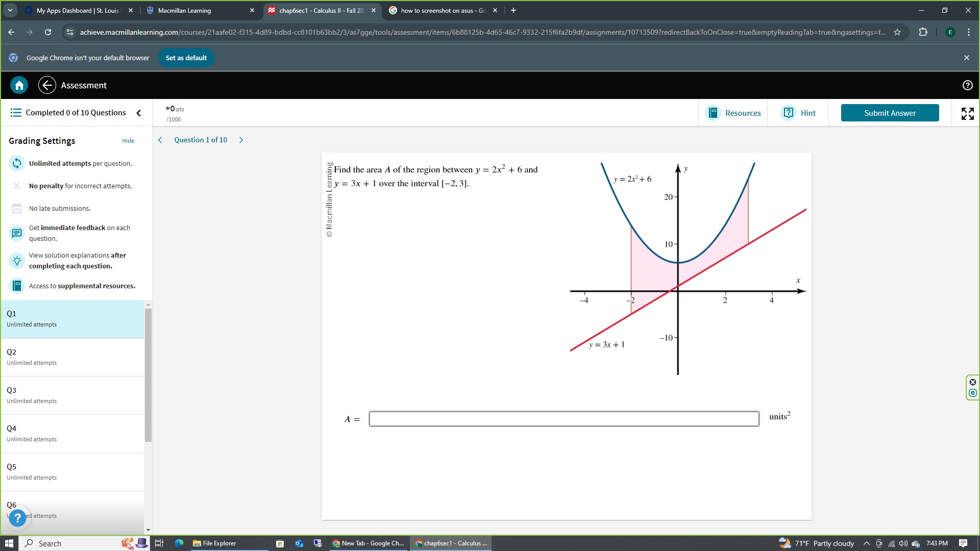Click the immediate feedback chat icon

pyautogui.click(x=17, y=233)
